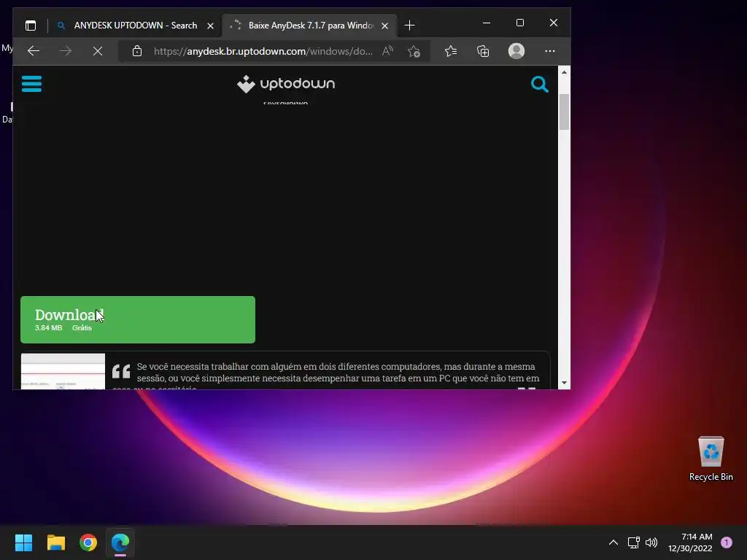Viewport: 747px width, 560px height.
Task: Go back with the browser back arrow
Action: (x=34, y=51)
